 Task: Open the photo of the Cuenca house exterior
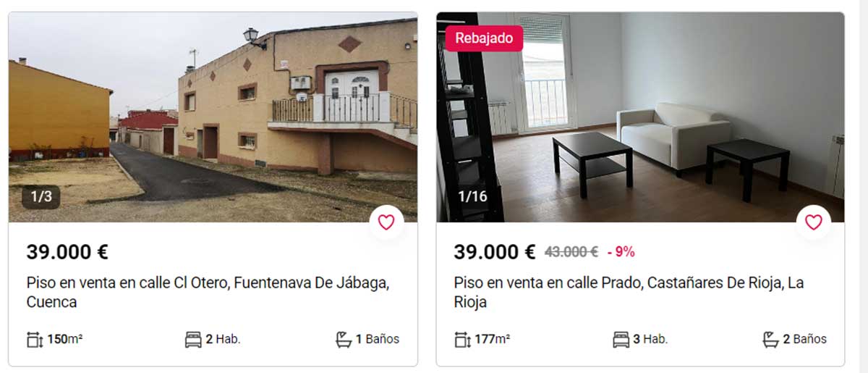tap(213, 117)
